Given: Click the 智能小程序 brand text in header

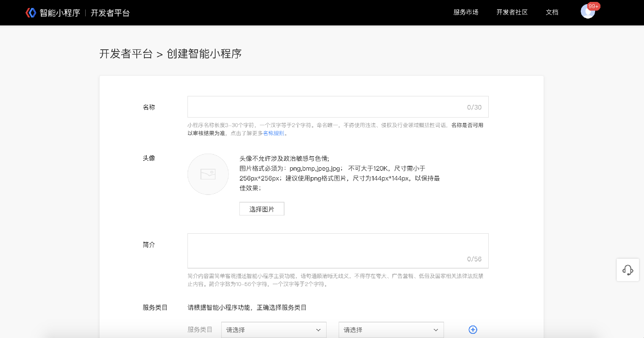Looking at the screenshot, I should [60, 13].
